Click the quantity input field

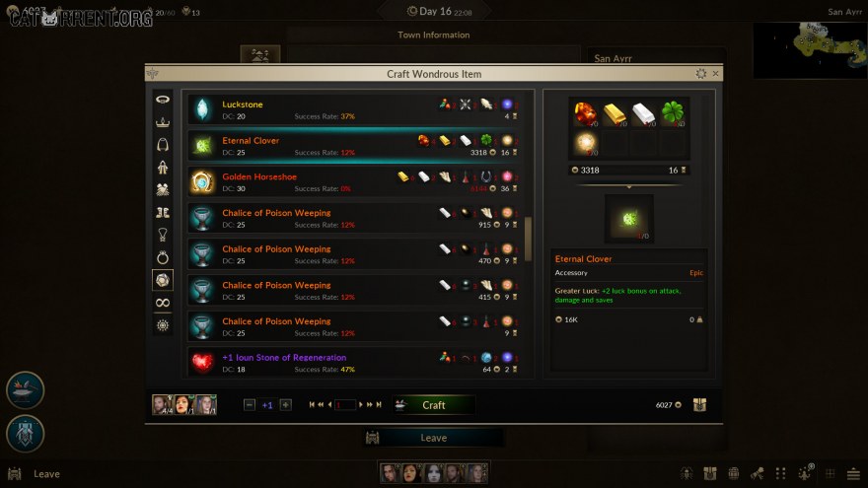[345, 405]
